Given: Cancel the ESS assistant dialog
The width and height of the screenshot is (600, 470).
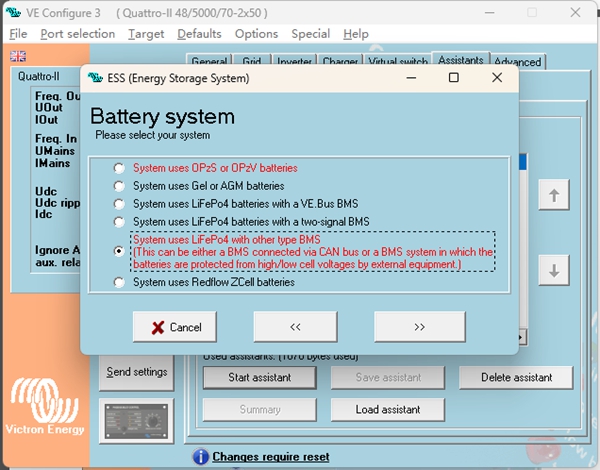Looking at the screenshot, I should [174, 327].
